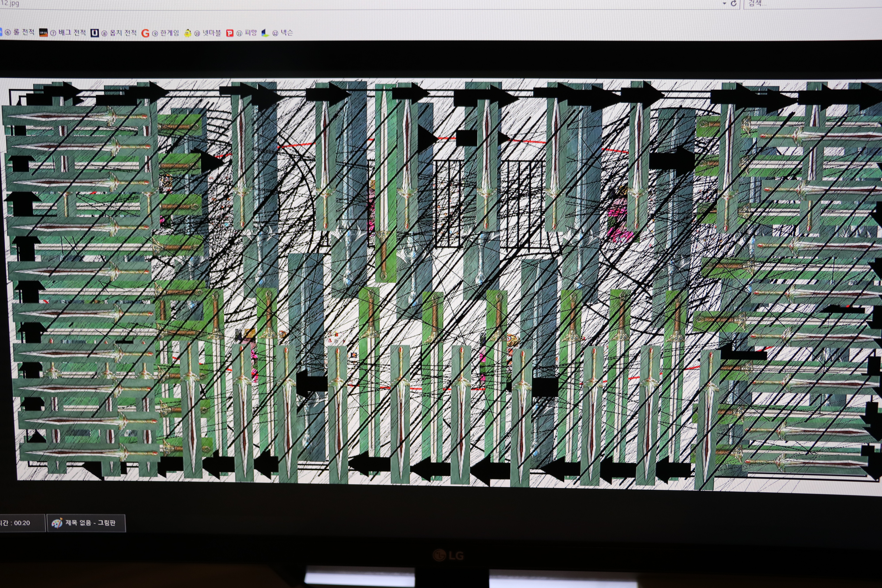This screenshot has height=588, width=882.
Task: Expand the address bar dropdown arrow
Action: 724,3
